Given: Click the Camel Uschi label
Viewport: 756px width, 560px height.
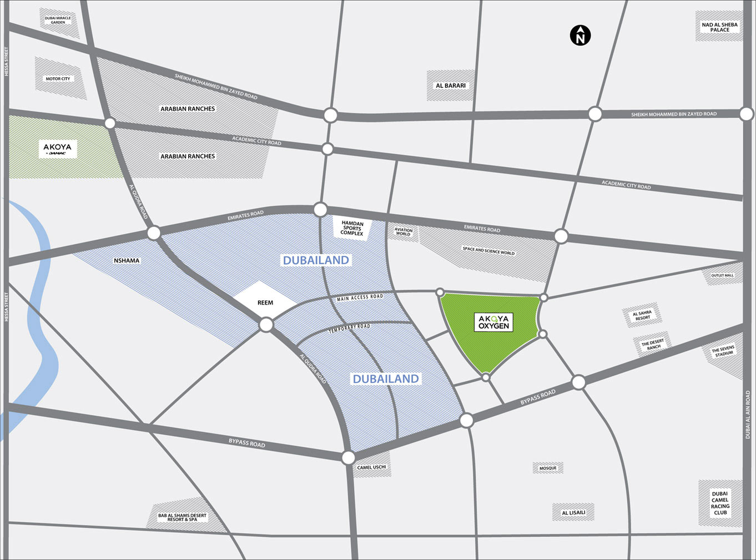Looking at the screenshot, I should click(x=371, y=467).
